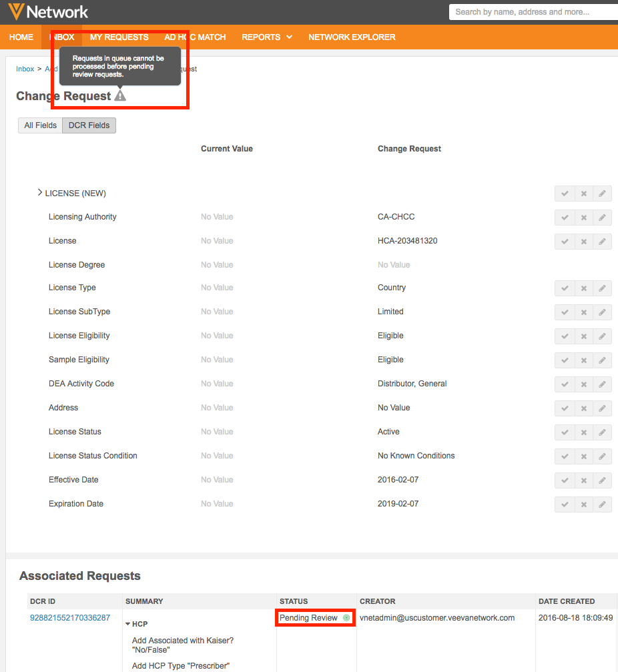Approve the Licensing Authority change with checkmark
Image resolution: width=618 pixels, height=672 pixels.
565,218
